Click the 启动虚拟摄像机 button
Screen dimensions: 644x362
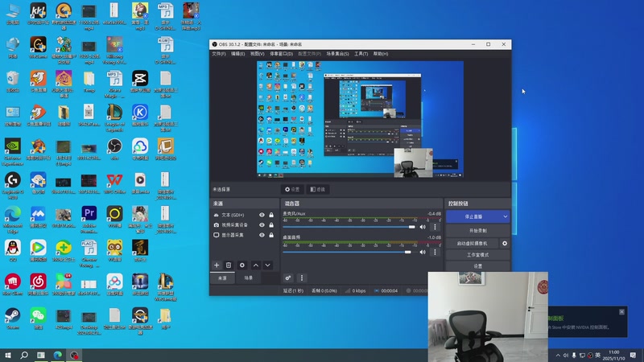473,244
